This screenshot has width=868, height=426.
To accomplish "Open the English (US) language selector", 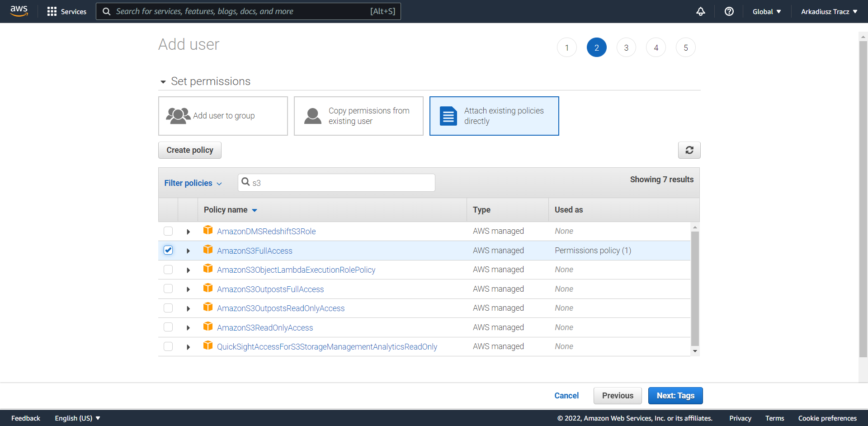I will coord(77,418).
